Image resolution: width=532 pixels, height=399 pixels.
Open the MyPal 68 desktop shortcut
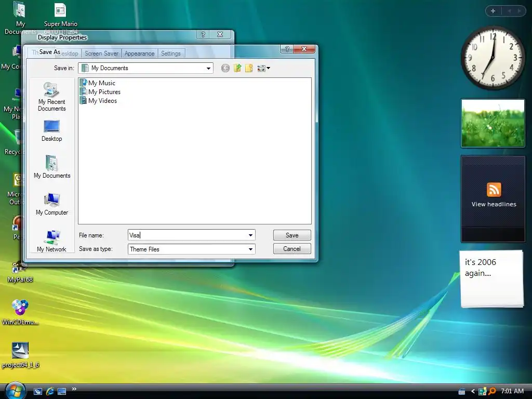[x=20, y=272]
